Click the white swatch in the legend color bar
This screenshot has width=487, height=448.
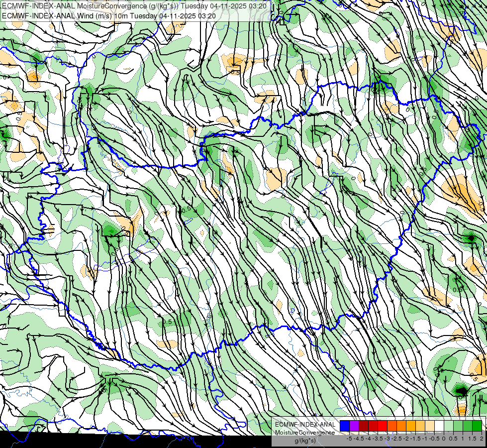(439, 426)
